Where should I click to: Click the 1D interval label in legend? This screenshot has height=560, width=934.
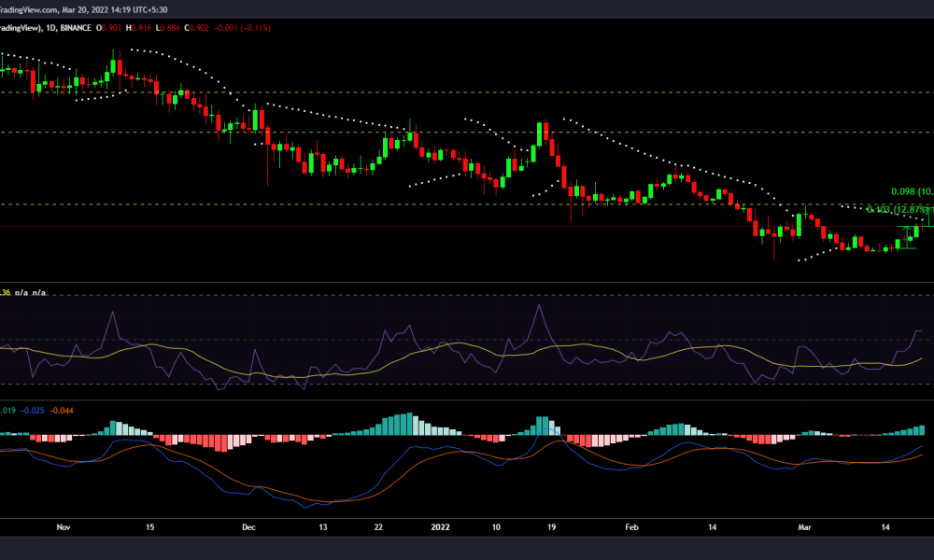pyautogui.click(x=51, y=28)
